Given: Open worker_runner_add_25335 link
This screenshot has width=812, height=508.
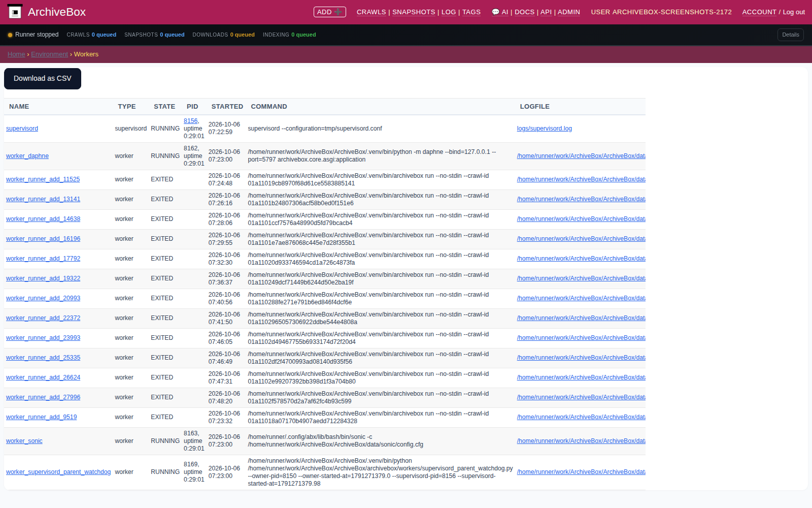Looking at the screenshot, I should 43,358.
